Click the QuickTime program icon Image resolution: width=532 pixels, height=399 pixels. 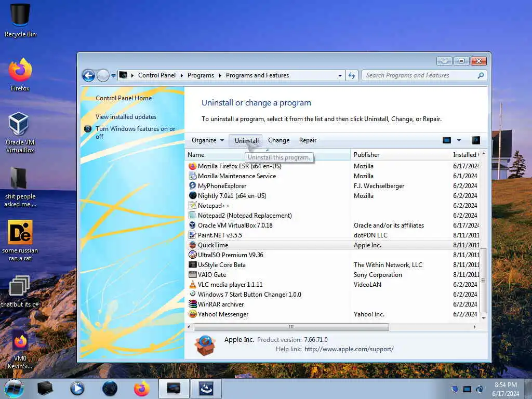[192, 245]
